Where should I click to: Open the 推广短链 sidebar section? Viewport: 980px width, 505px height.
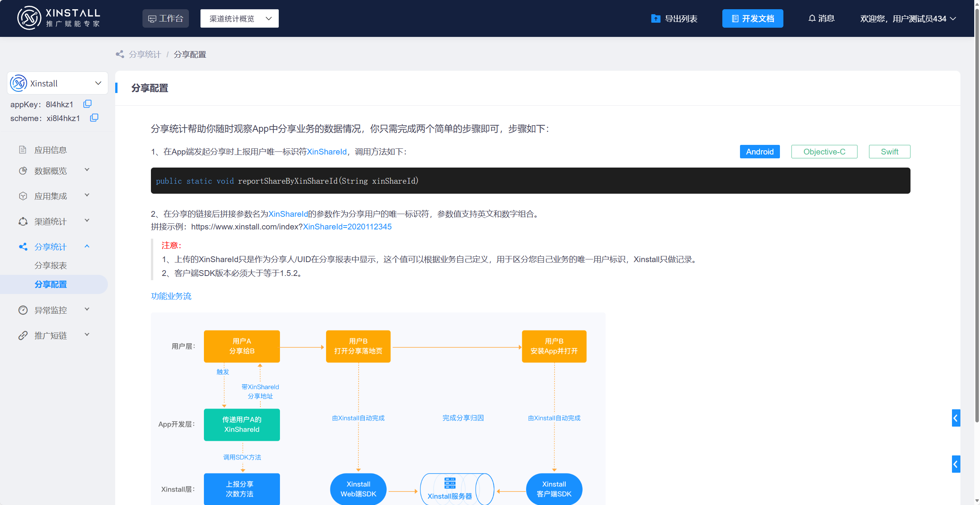(51, 335)
